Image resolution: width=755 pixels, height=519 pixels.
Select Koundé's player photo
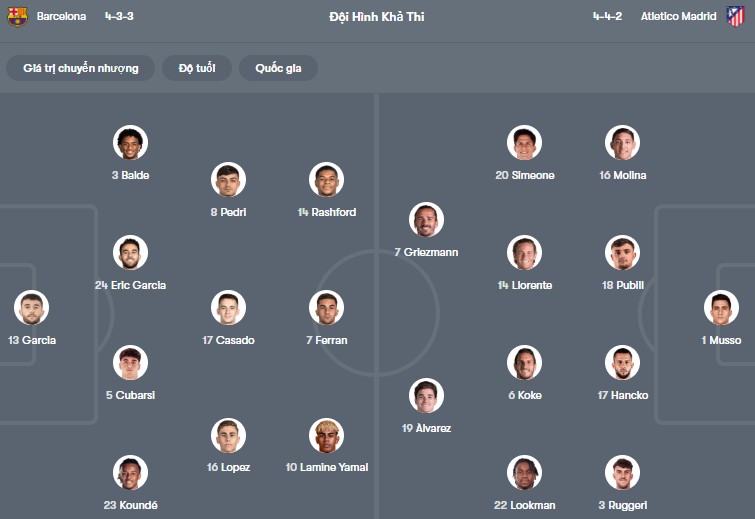pos(130,472)
